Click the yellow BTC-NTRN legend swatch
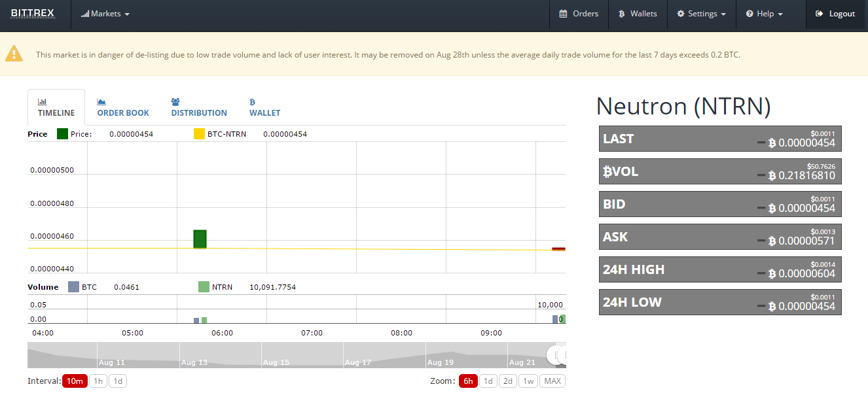868x395 pixels. 199,134
